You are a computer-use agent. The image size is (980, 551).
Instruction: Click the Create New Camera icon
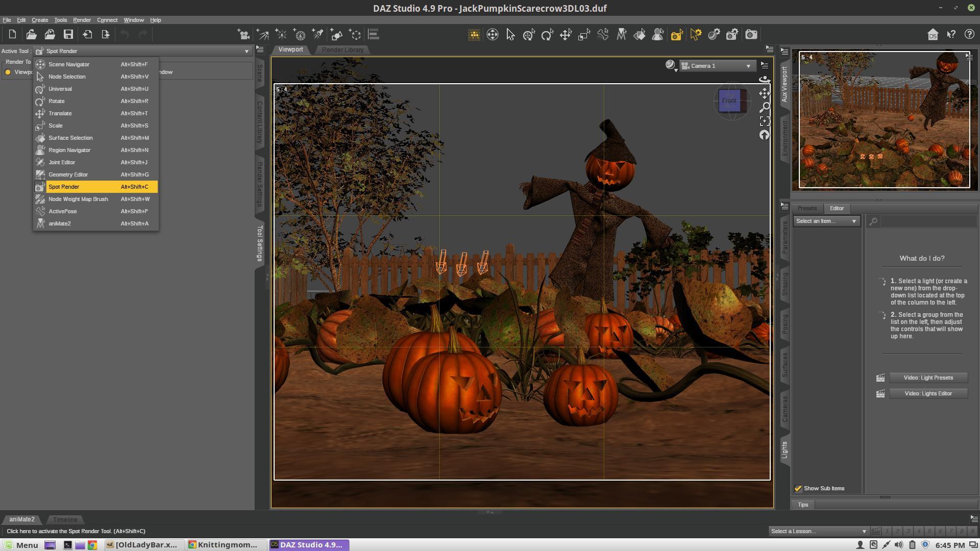243,35
